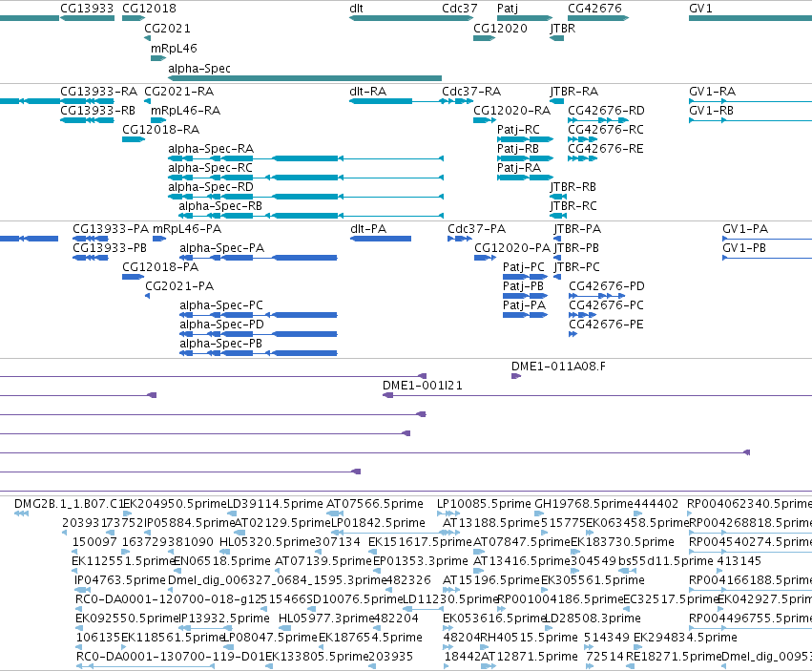
Task: Click the CG42676-RE transcript label
Action: 605,149
